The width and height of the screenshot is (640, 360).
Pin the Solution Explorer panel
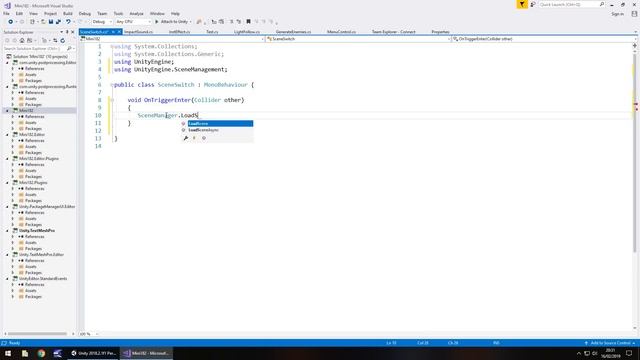pyautogui.click(x=67, y=32)
